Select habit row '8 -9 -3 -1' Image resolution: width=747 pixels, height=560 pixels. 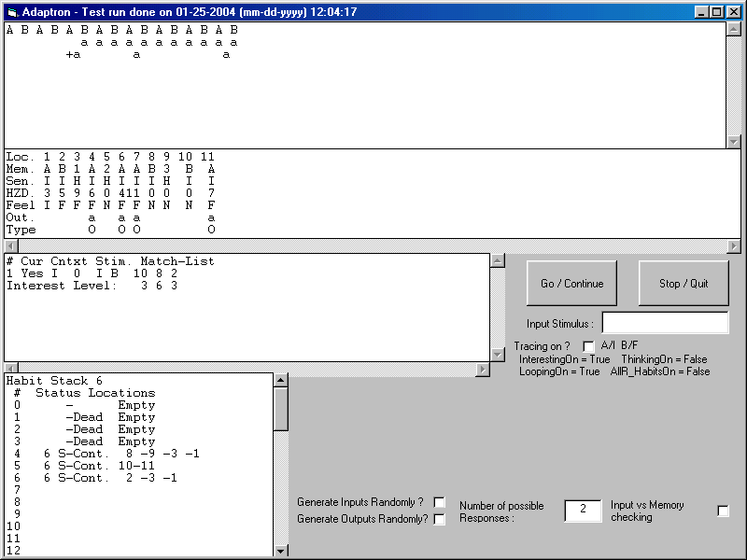coord(107,454)
